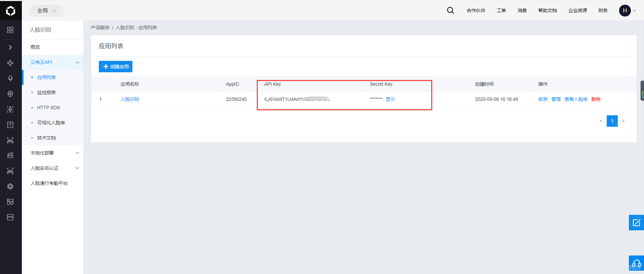The width and height of the screenshot is (644, 274).
Task: Open 帮助文档 in top navigation
Action: (x=548, y=10)
